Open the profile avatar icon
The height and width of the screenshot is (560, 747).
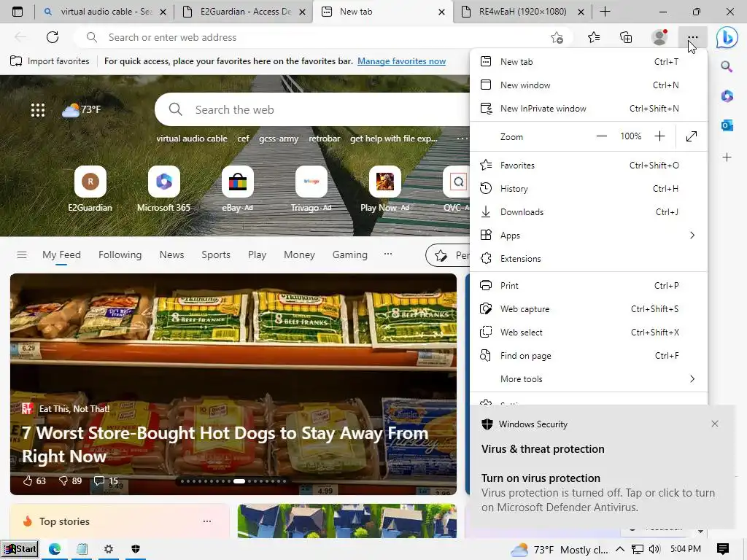click(659, 37)
